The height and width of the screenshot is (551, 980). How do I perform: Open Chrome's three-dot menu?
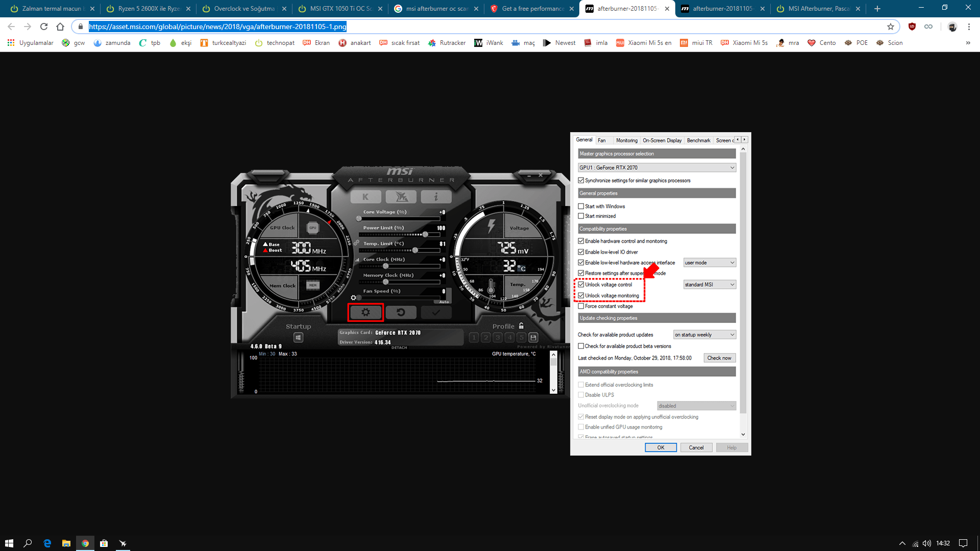point(969,27)
